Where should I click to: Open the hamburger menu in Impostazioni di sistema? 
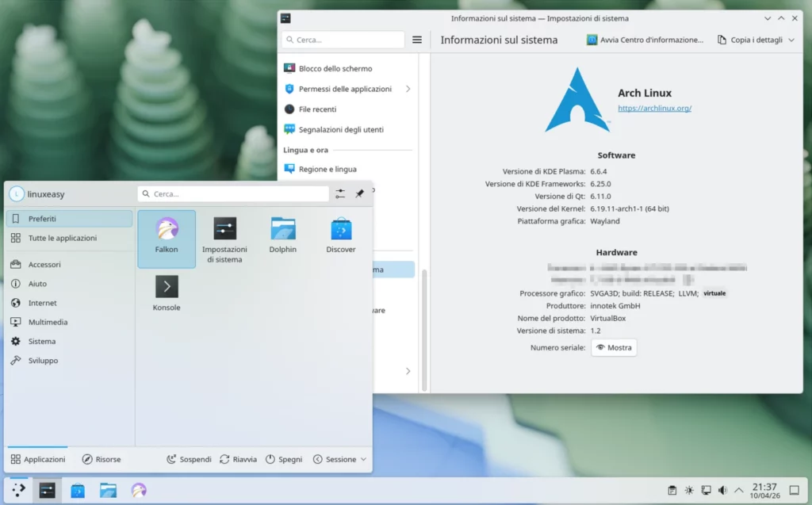tap(416, 39)
